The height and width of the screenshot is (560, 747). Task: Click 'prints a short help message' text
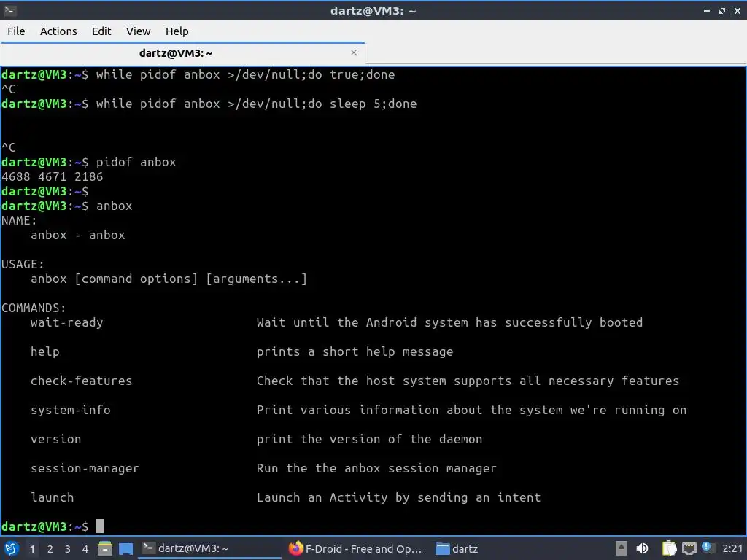coord(355,352)
